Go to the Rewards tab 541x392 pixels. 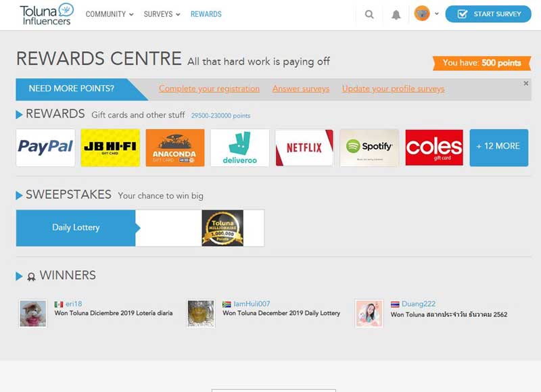pos(206,14)
